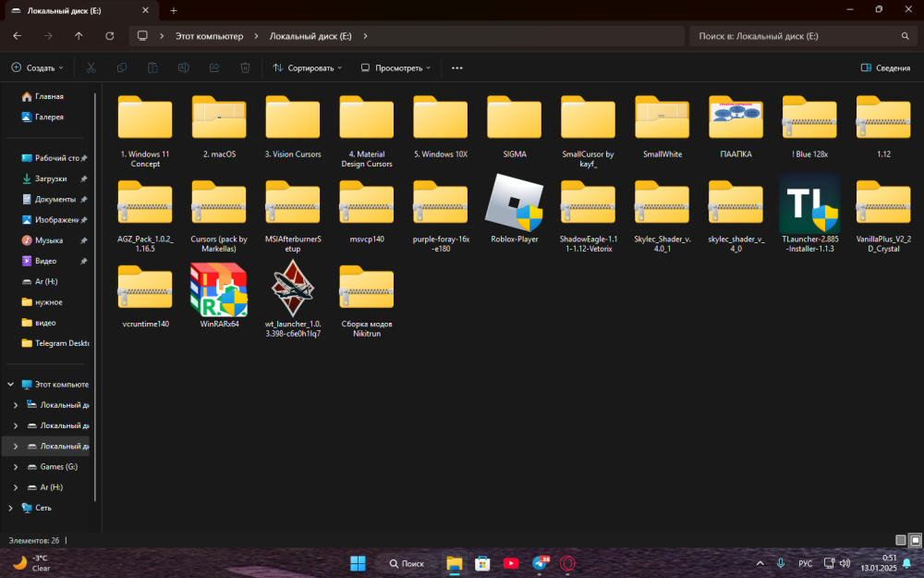
Task: Select the SIGMA folder
Action: pos(515,118)
